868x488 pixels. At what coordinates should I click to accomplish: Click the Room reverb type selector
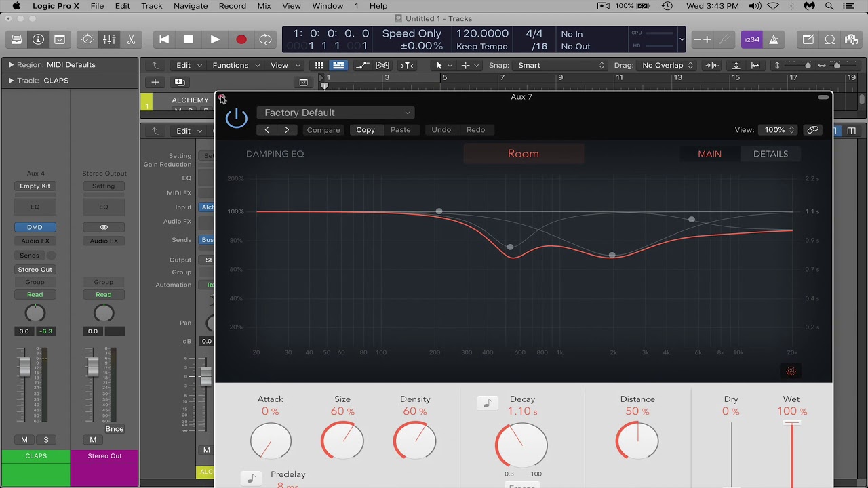coord(524,154)
